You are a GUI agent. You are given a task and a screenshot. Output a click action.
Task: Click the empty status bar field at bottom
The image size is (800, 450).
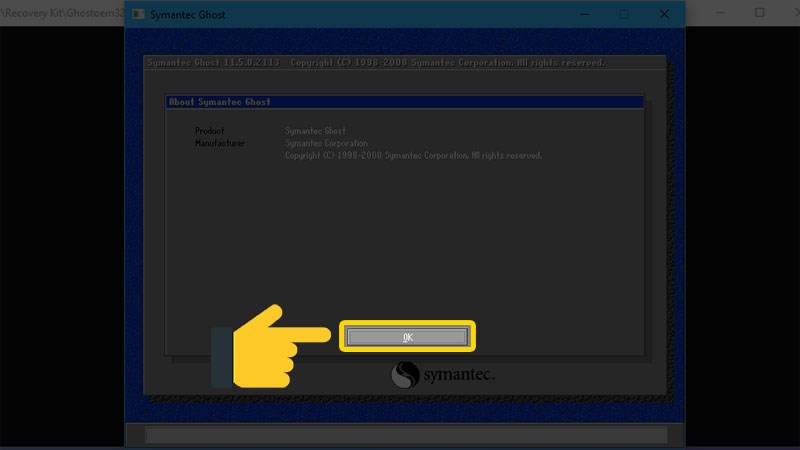coord(406,435)
